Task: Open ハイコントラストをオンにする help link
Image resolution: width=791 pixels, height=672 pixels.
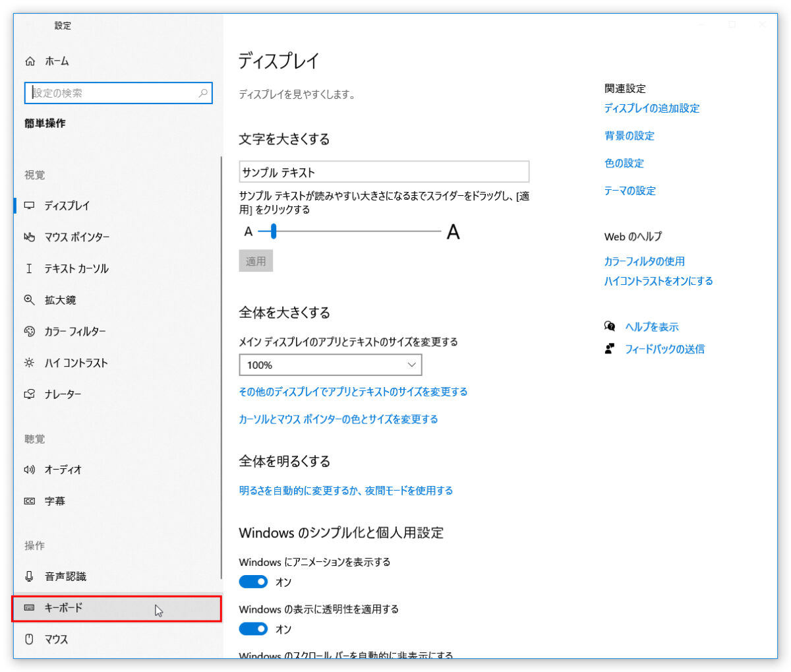Action: 659,281
